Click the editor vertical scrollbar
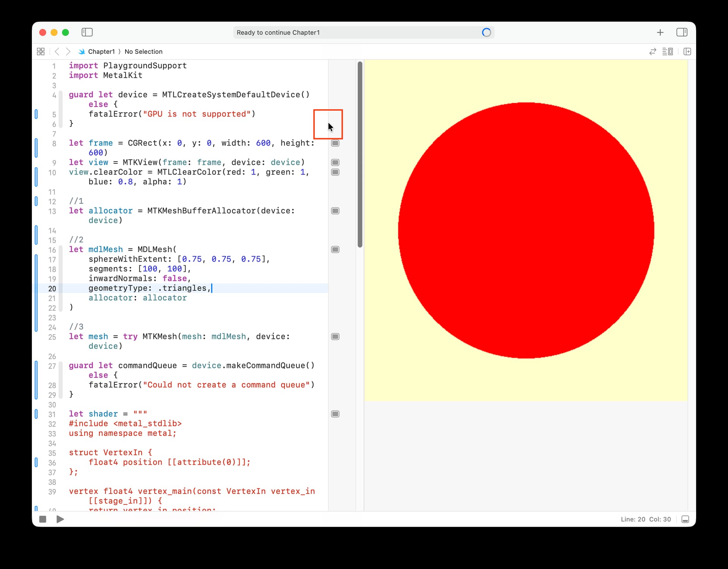 [x=360, y=155]
